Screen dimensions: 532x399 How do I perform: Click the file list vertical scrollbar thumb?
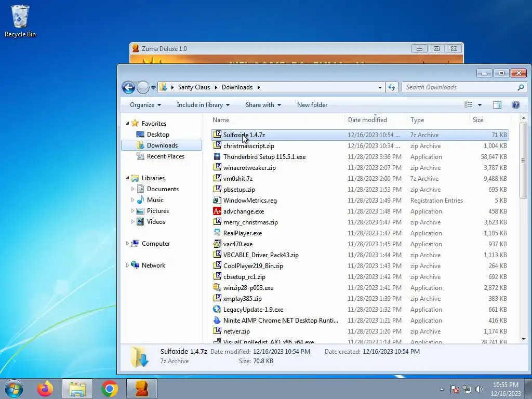pos(523,160)
